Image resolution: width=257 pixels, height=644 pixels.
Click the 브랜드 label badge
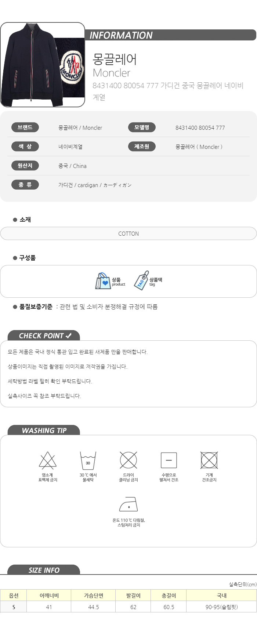25,128
